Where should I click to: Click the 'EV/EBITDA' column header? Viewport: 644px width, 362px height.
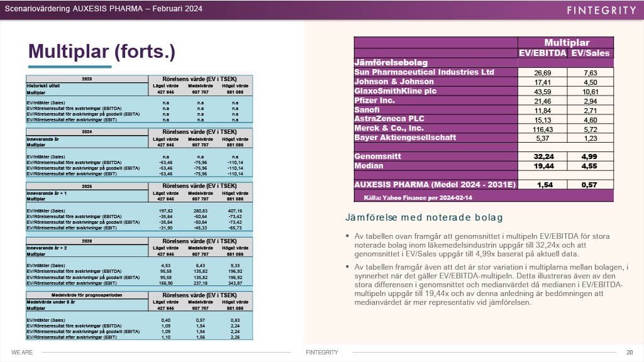pyautogui.click(x=543, y=53)
